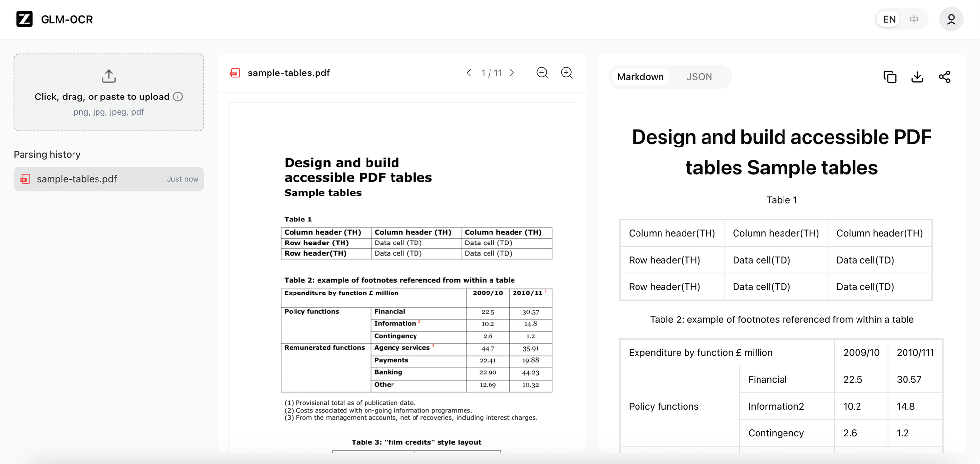Image resolution: width=980 pixels, height=464 pixels.
Task: Switch to the JSON output tab
Action: [699, 76]
